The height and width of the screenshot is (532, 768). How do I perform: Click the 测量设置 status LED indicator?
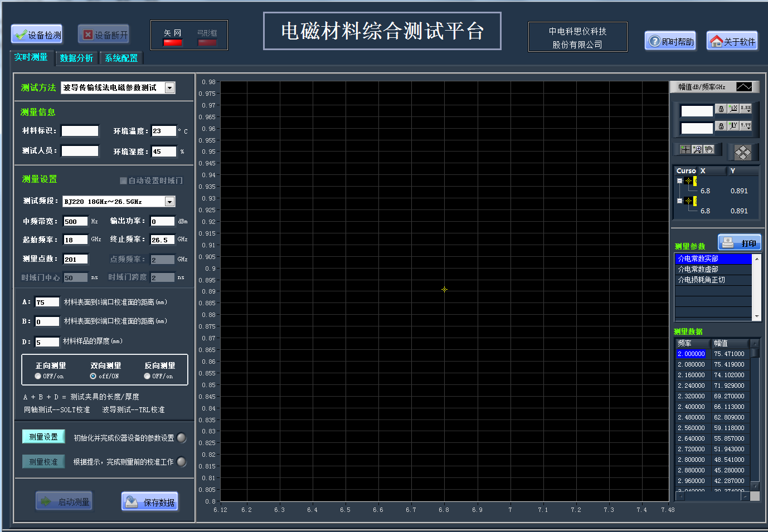tap(182, 438)
